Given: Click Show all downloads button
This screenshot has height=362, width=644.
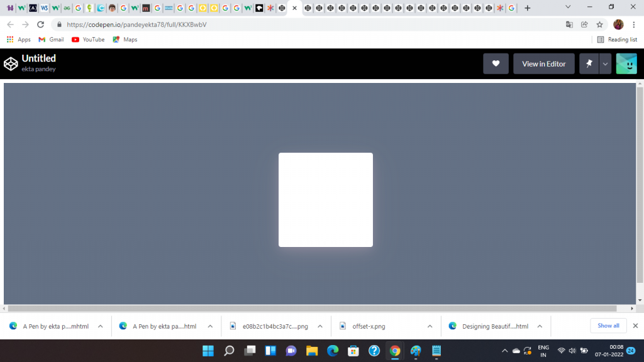Looking at the screenshot, I should pyautogui.click(x=608, y=326).
